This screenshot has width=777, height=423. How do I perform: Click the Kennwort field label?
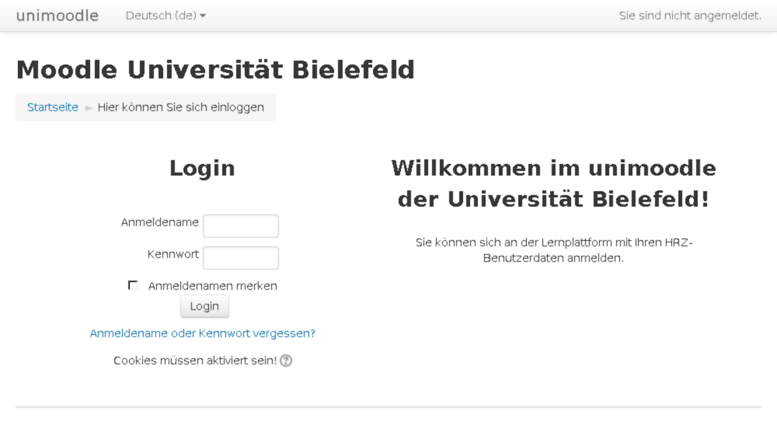point(173,254)
